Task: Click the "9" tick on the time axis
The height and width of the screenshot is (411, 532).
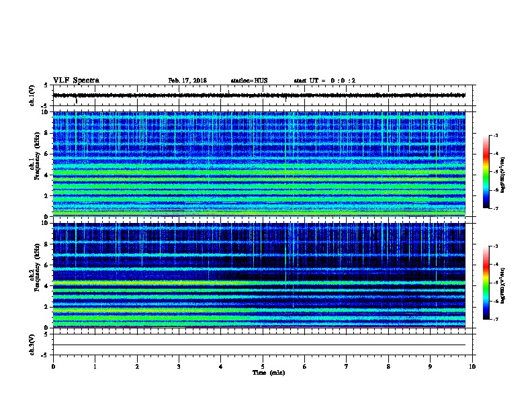Action: 430,367
